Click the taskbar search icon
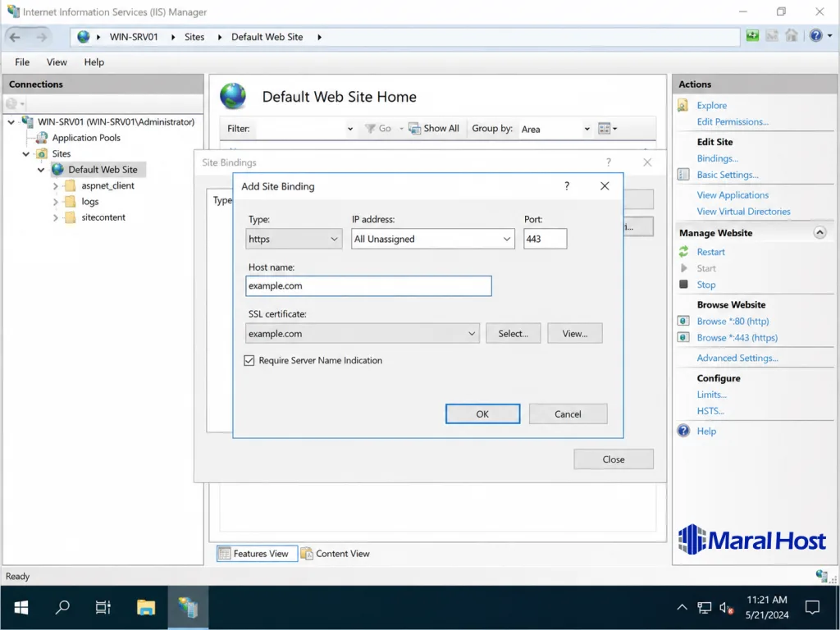 point(62,608)
